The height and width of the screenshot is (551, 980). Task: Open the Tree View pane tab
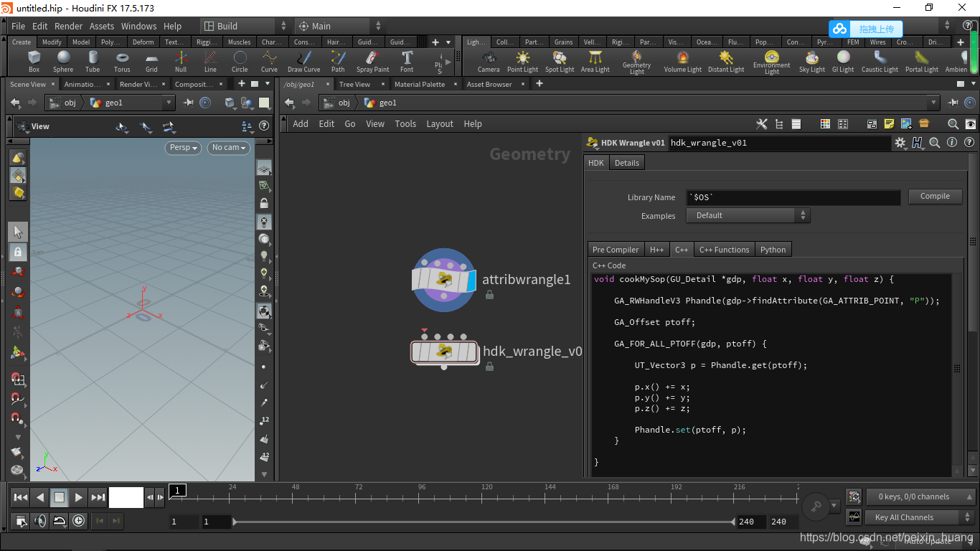pos(354,84)
